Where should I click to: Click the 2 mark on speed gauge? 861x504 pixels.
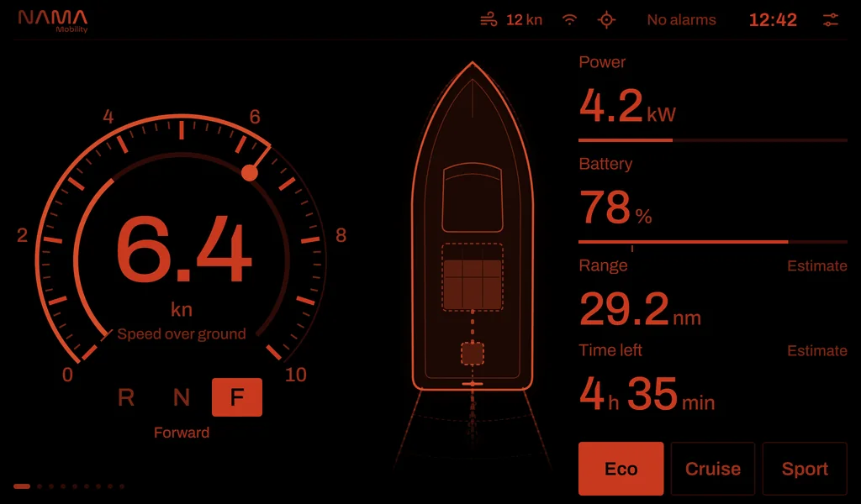pyautogui.click(x=22, y=235)
